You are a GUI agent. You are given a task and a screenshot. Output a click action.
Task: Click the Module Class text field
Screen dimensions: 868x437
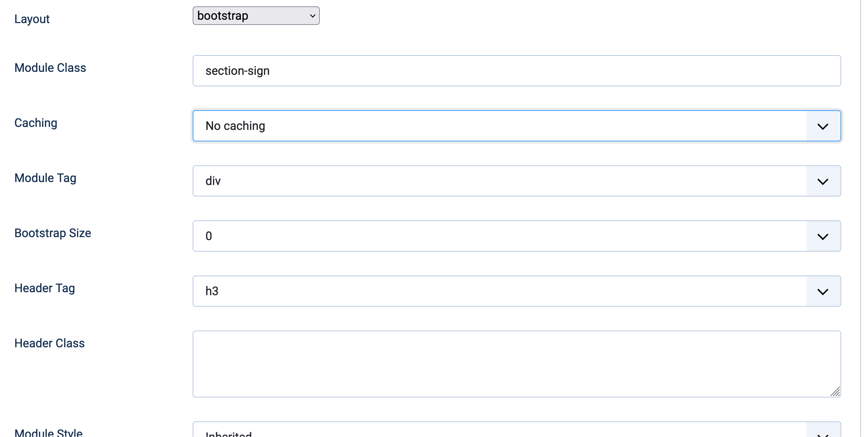point(516,71)
